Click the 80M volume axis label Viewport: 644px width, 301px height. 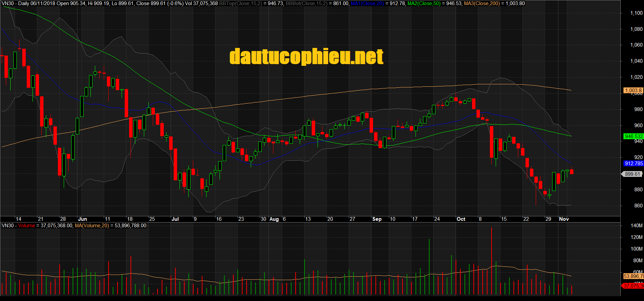tap(638, 261)
